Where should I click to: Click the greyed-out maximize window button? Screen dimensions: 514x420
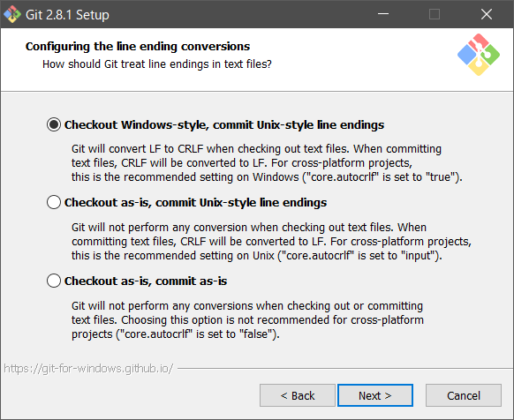pyautogui.click(x=435, y=14)
